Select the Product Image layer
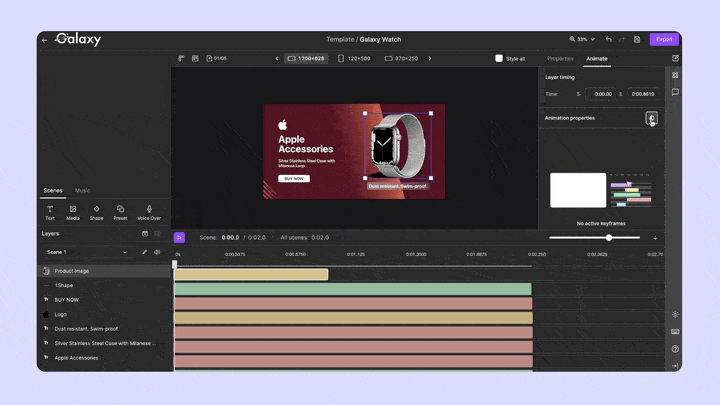The width and height of the screenshot is (720, 405). 104,271
